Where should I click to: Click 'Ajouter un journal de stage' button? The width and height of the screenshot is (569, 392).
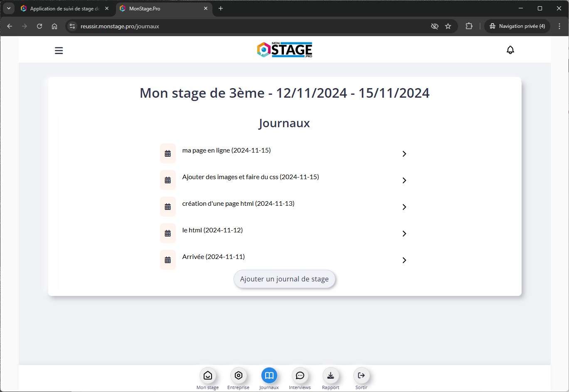click(x=284, y=279)
